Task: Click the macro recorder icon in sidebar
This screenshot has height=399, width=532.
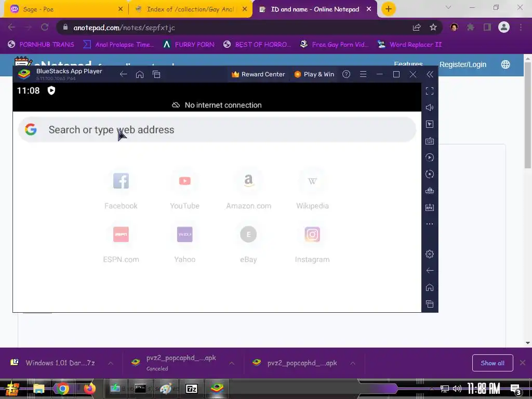Action: point(430,157)
